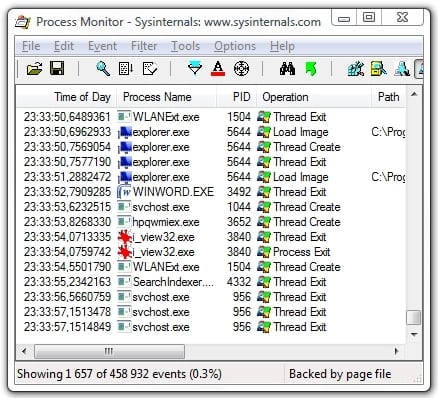Viewport: 438px width, 398px height.
Task: Select the Include Process From Window target icon
Action: pyautogui.click(x=241, y=69)
